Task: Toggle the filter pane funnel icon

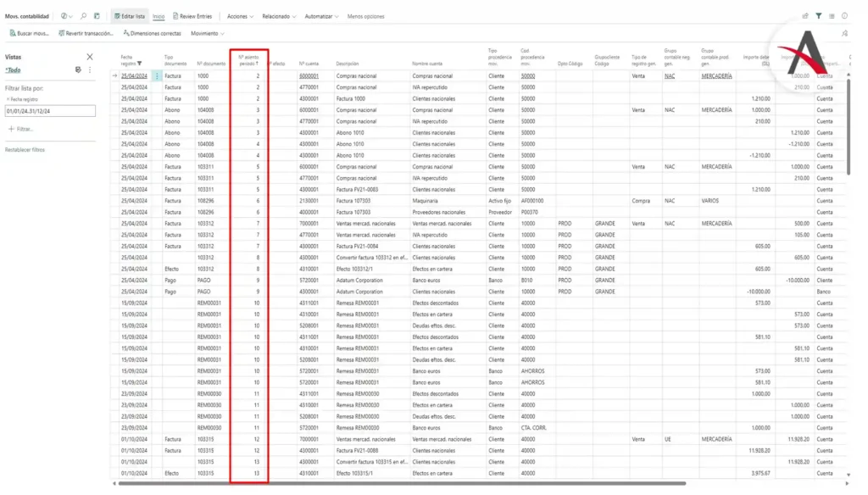Action: pos(819,16)
